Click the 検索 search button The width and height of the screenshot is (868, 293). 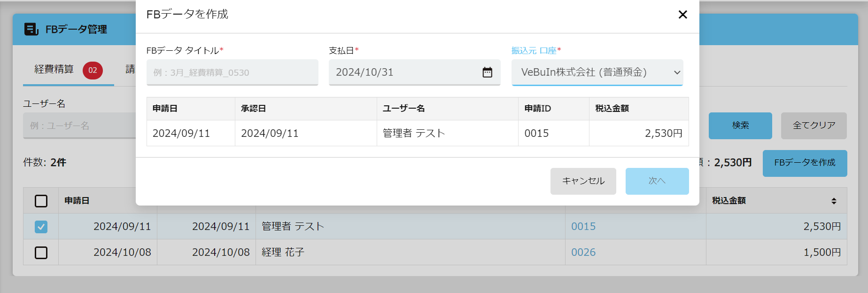[740, 126]
